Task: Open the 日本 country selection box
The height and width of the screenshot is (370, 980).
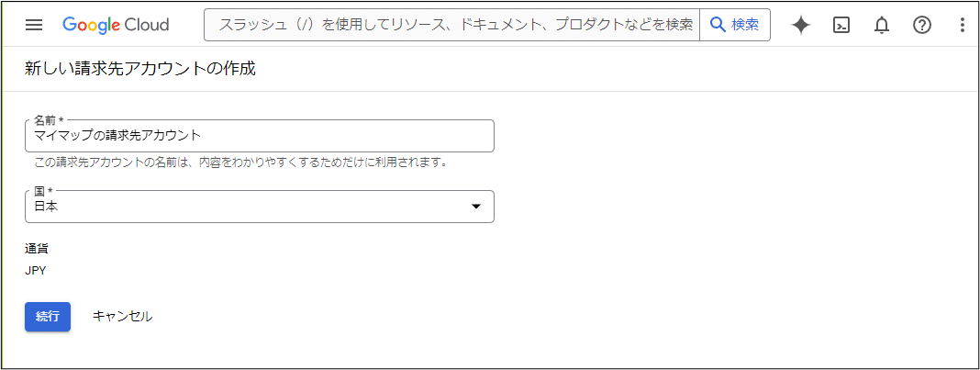Action: coord(260,207)
